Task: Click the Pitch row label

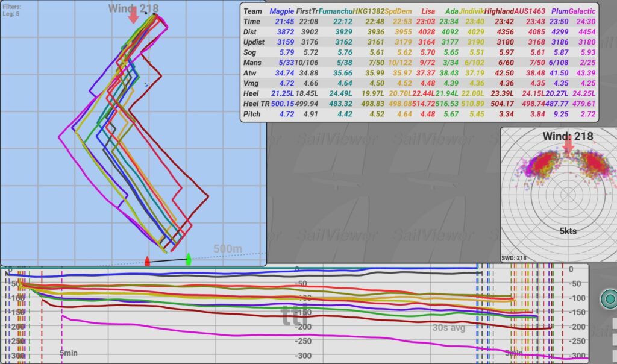Action: [x=252, y=114]
